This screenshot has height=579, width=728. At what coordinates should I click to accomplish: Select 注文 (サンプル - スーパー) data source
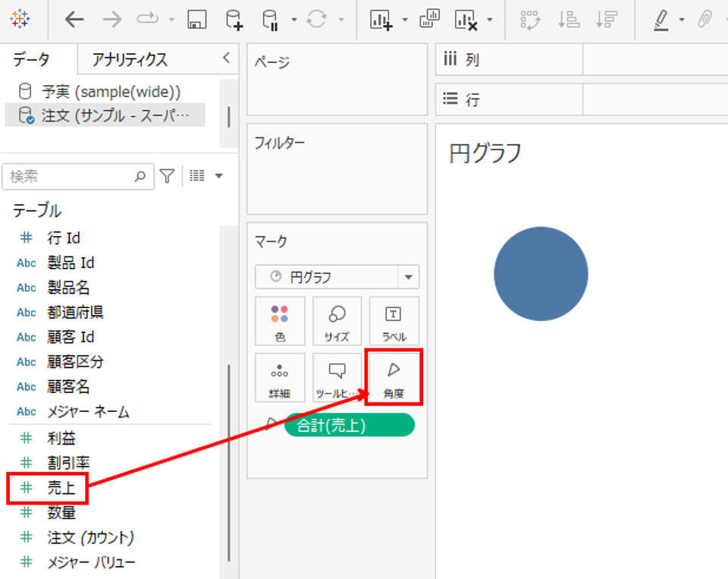pos(105,115)
